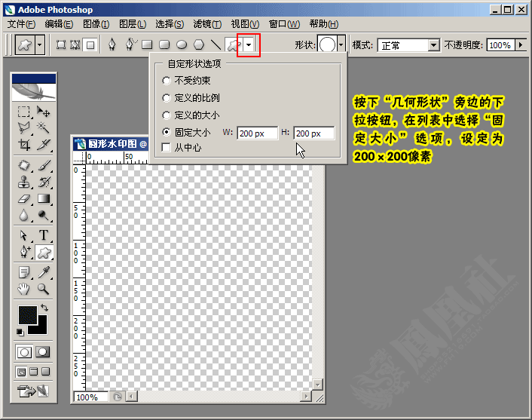The width and height of the screenshot is (532, 420).
Task: Choose Polygon shape in options bar
Action: point(199,44)
